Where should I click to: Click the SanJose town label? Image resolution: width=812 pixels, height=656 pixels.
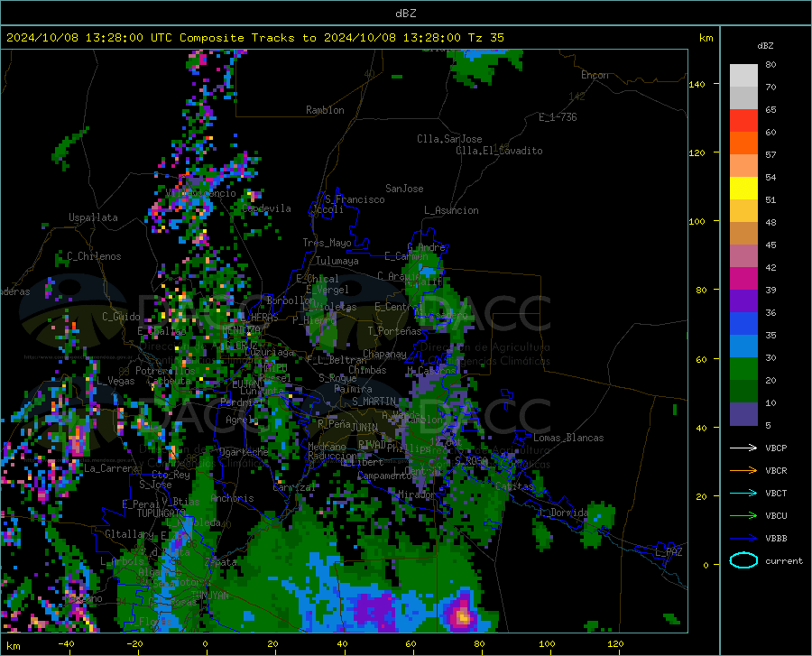pyautogui.click(x=404, y=189)
